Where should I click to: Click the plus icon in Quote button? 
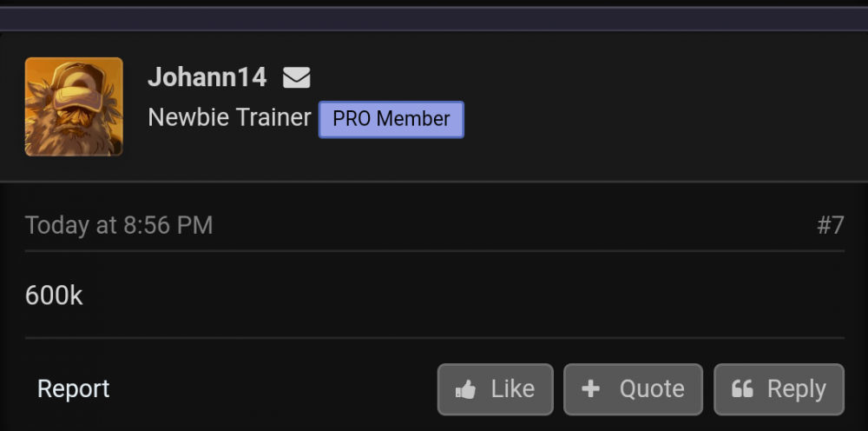coord(590,389)
